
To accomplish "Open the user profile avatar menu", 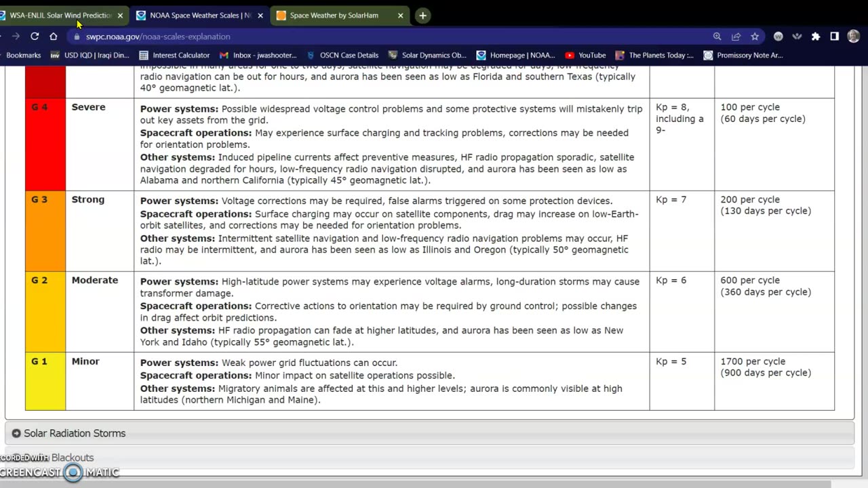I will point(854,37).
